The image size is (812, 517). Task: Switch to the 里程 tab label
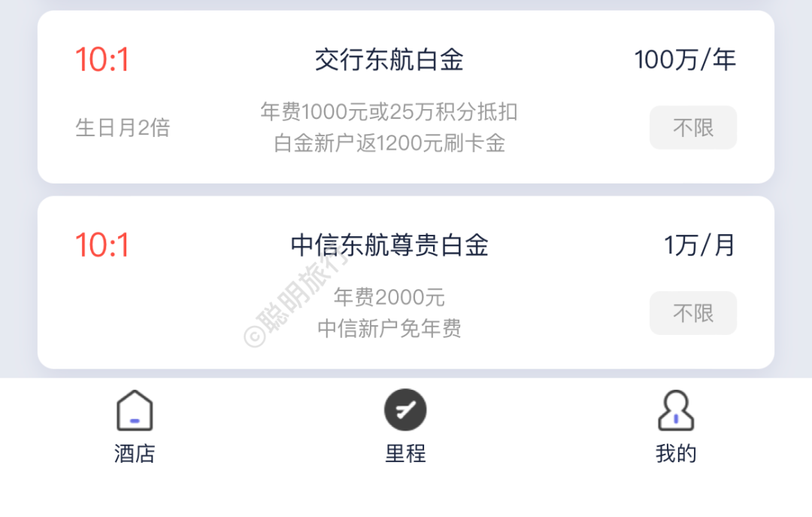[x=405, y=454]
